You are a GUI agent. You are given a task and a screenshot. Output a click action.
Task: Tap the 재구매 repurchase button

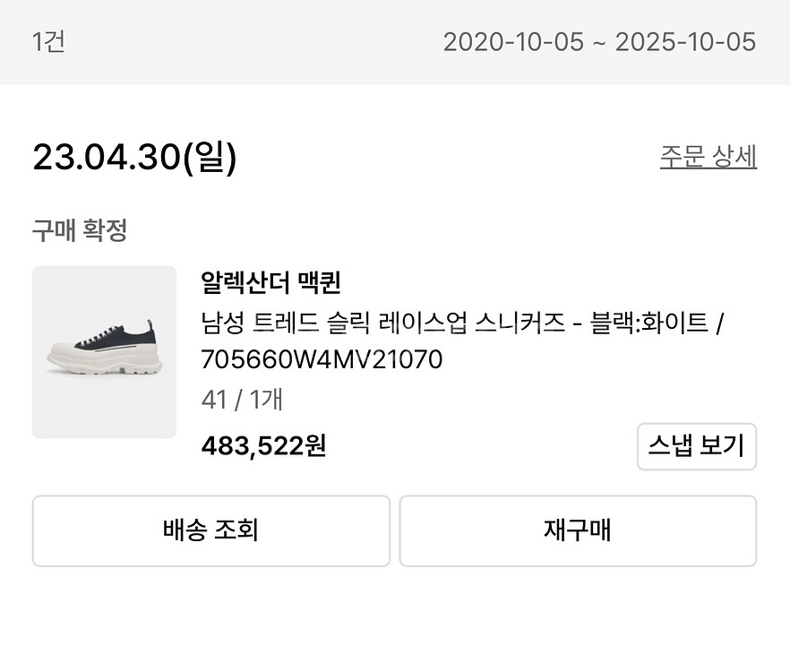click(x=578, y=530)
